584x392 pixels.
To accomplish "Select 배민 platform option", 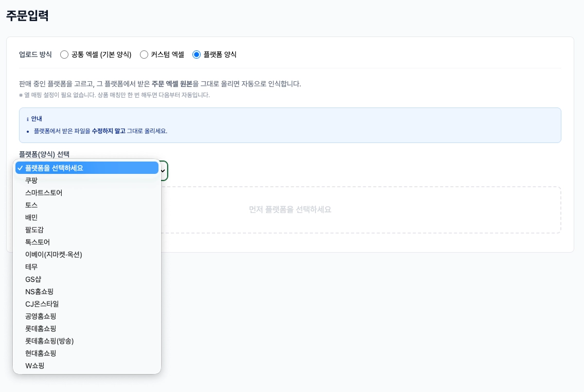I will coord(87,218).
